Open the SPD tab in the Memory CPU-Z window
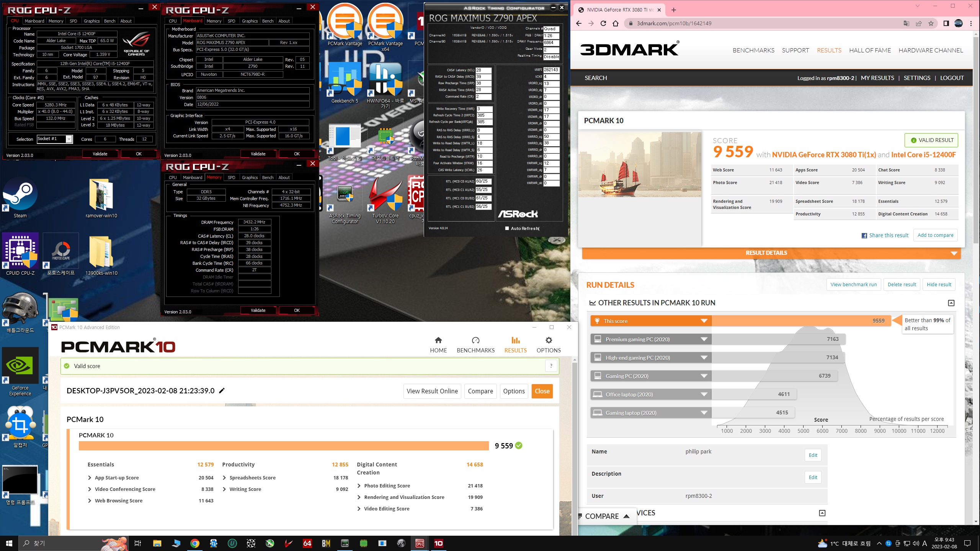 pos(231,178)
